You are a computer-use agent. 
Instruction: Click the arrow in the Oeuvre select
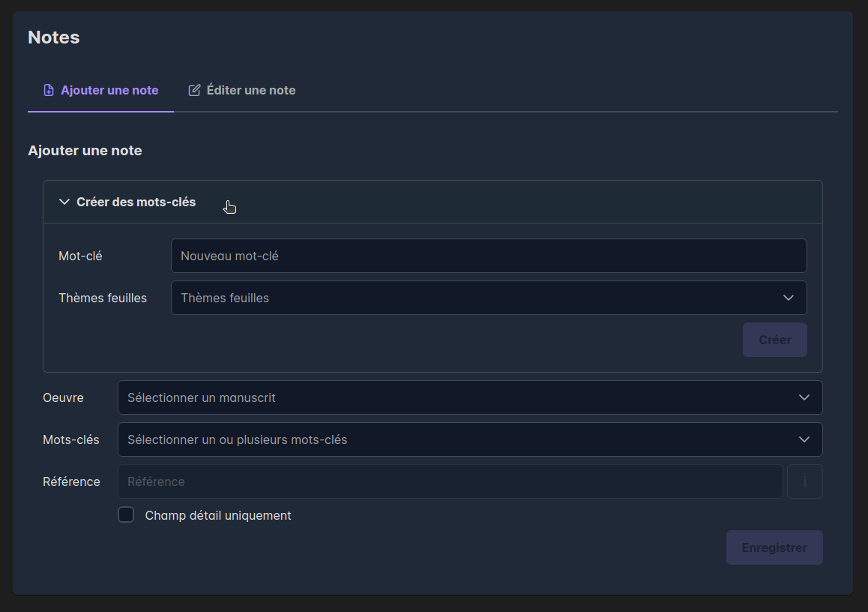tap(804, 397)
